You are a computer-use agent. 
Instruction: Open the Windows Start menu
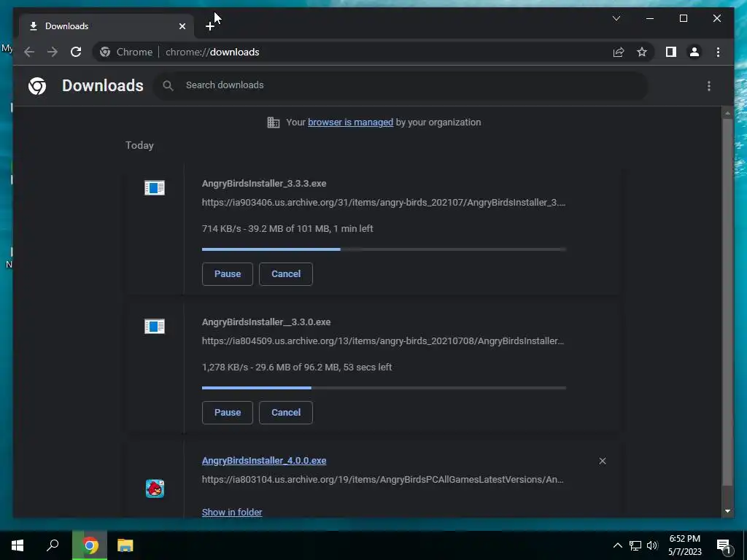pos(18,545)
